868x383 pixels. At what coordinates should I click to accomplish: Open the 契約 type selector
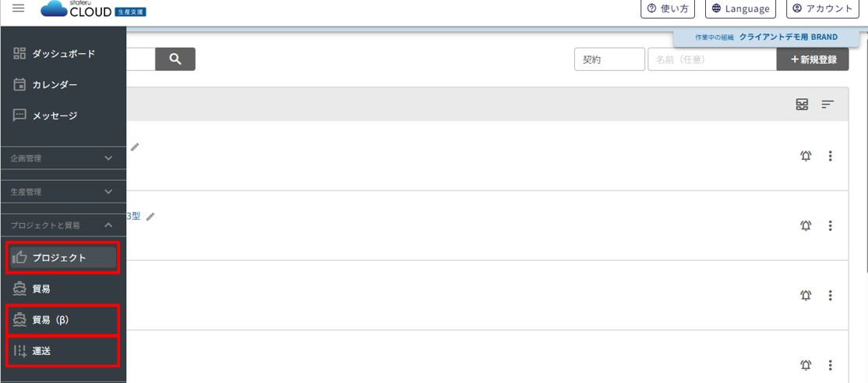coord(609,59)
